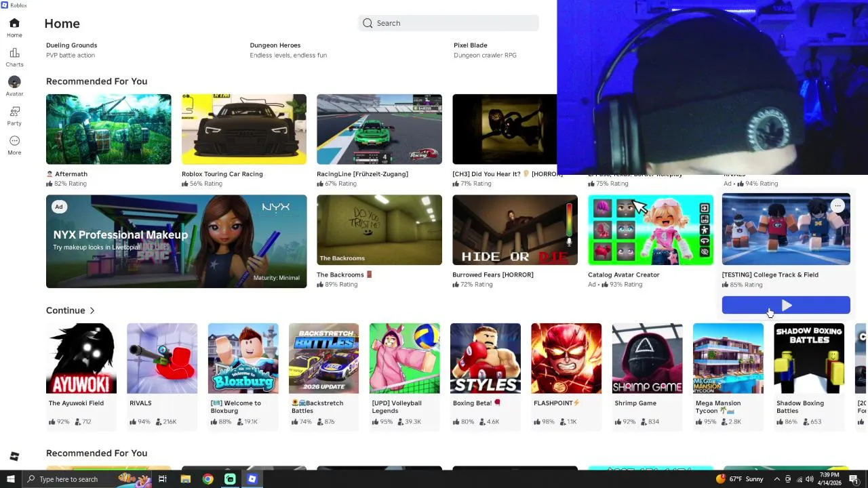Click the 89% Rating under The Backrooms

(337, 285)
